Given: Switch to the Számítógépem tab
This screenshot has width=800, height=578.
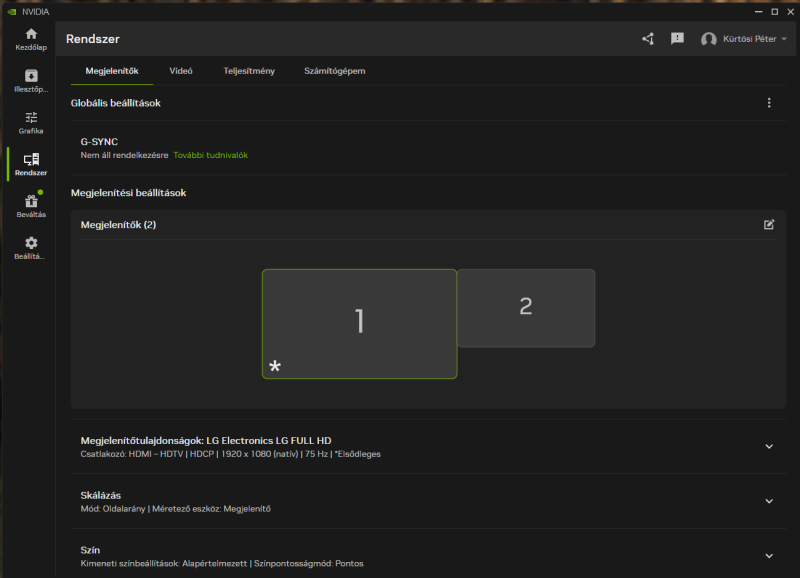Looking at the screenshot, I should click(335, 71).
